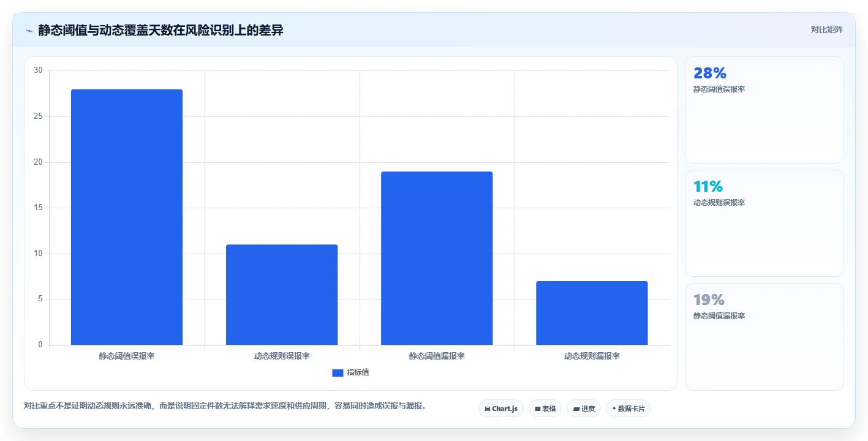The image size is (868, 441).
Task: Click the y-axis value 10
Action: click(38, 254)
